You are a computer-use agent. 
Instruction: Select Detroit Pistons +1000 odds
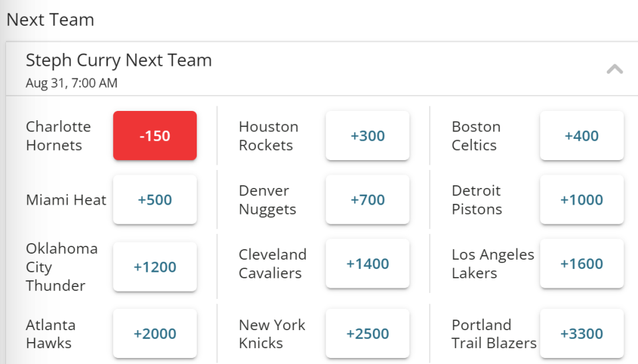click(x=582, y=199)
